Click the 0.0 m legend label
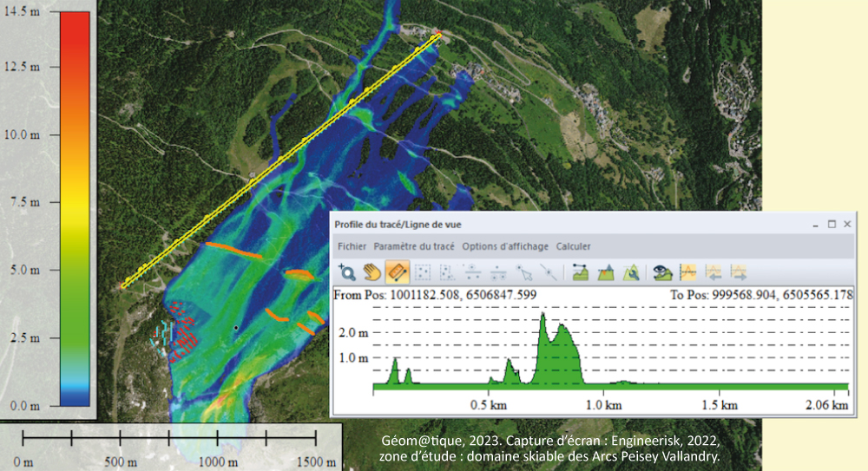 tap(25, 406)
